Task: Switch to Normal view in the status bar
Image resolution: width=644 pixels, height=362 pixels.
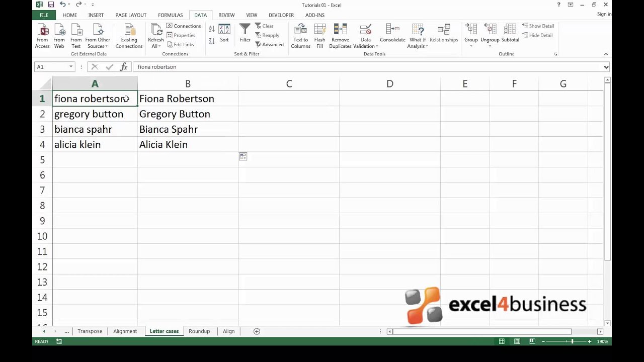Action: [502, 341]
